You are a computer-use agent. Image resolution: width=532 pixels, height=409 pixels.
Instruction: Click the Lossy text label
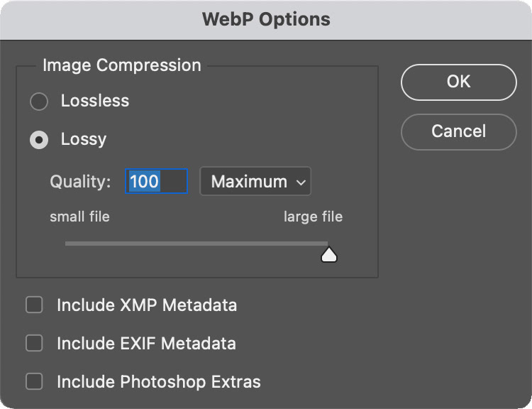point(84,139)
